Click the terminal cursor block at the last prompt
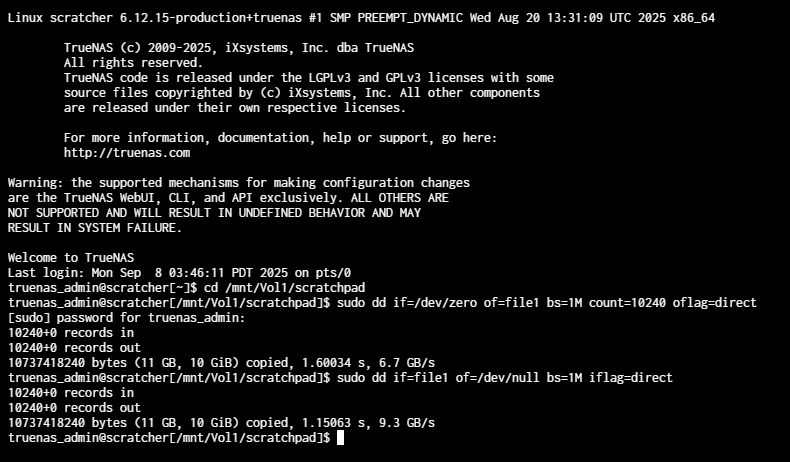This screenshot has height=462, width=790. point(340,438)
